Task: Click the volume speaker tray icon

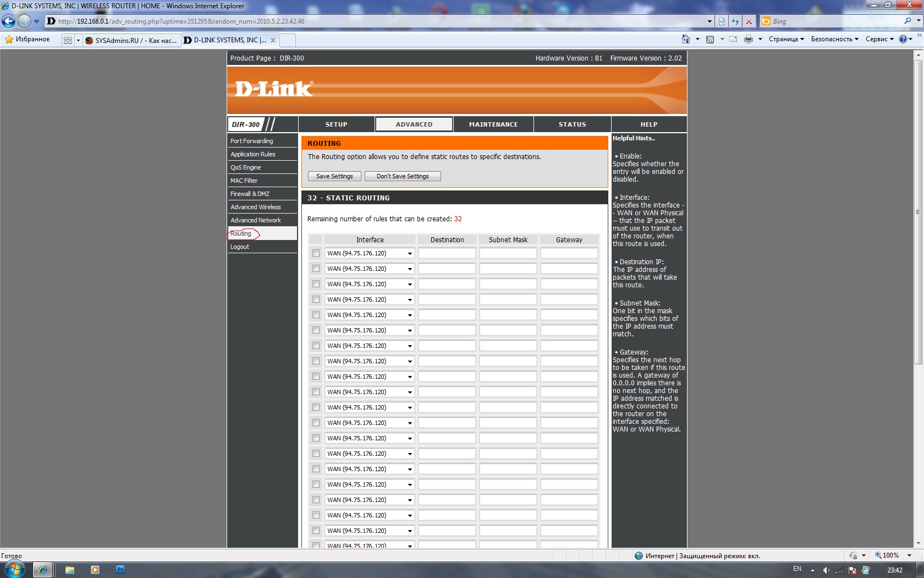Action: pyautogui.click(x=826, y=570)
